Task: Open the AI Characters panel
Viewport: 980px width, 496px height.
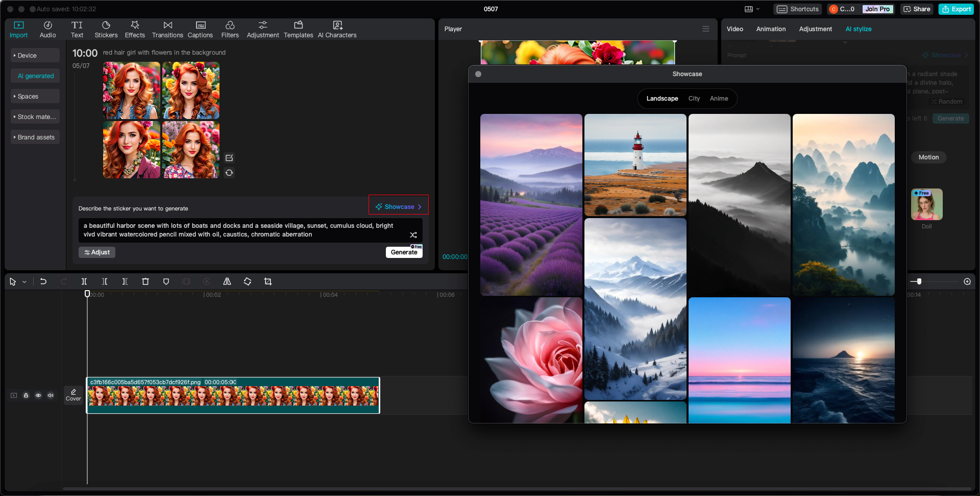Action: [337, 29]
